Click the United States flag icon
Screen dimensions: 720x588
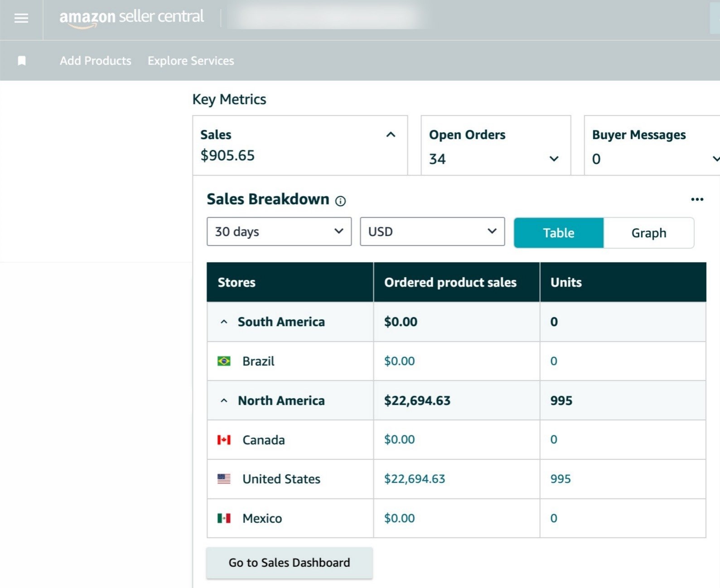pyautogui.click(x=224, y=479)
